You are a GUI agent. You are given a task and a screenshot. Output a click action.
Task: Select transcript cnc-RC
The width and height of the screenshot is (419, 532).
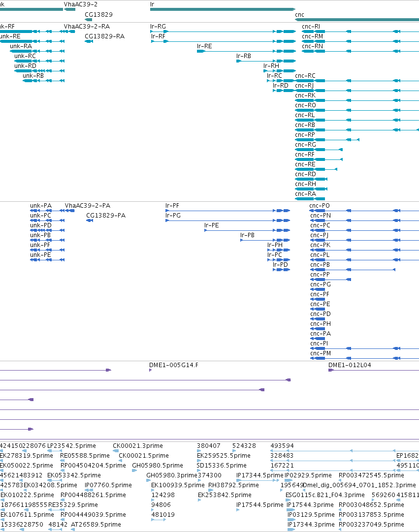(305, 76)
